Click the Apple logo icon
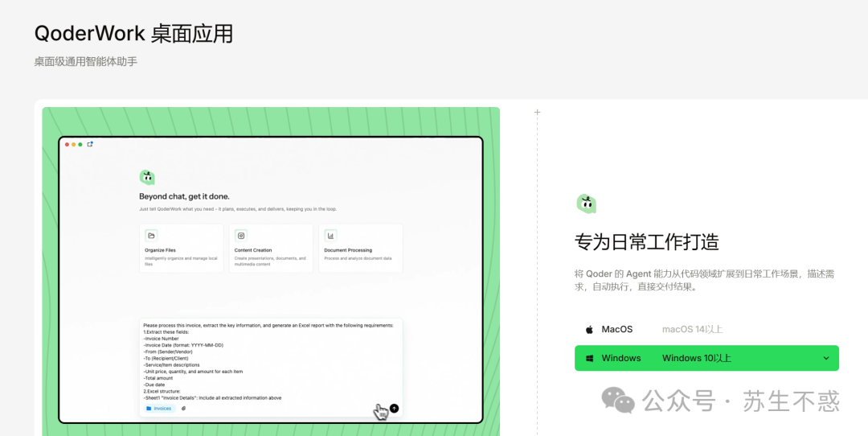 click(589, 329)
